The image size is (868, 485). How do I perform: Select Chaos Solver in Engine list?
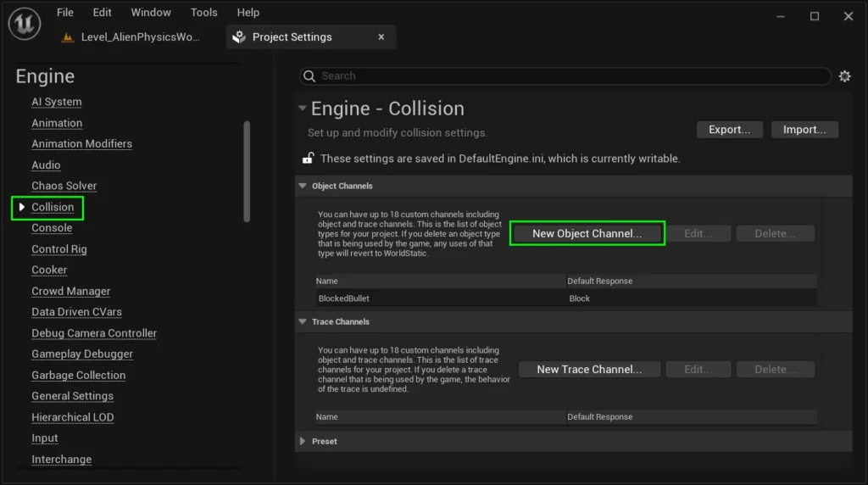[x=64, y=186]
